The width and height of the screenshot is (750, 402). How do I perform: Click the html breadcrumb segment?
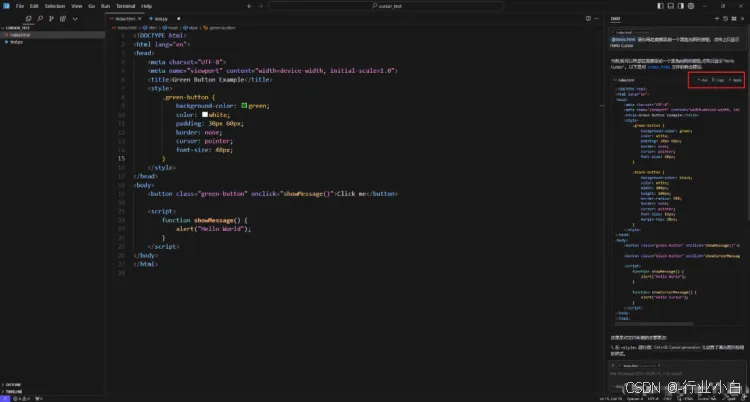151,28
